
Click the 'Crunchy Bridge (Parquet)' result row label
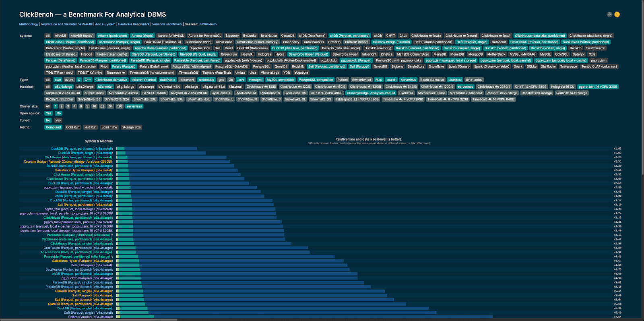(x=68, y=162)
